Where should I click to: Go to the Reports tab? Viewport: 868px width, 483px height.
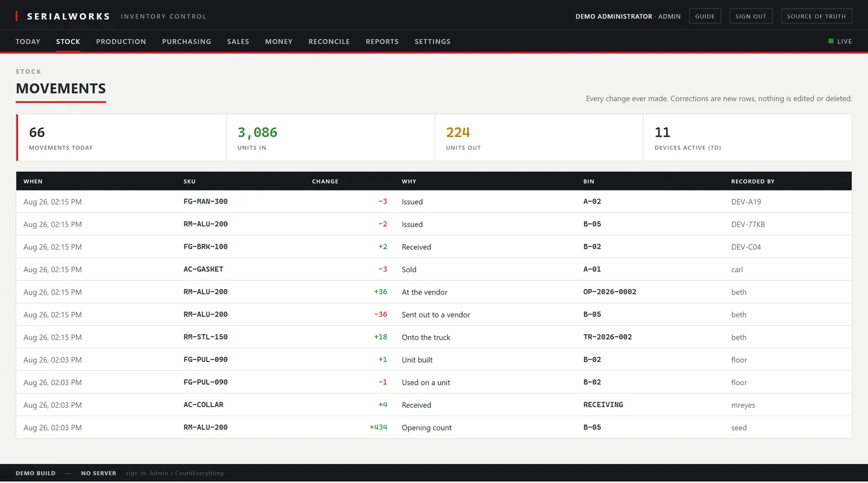[382, 42]
